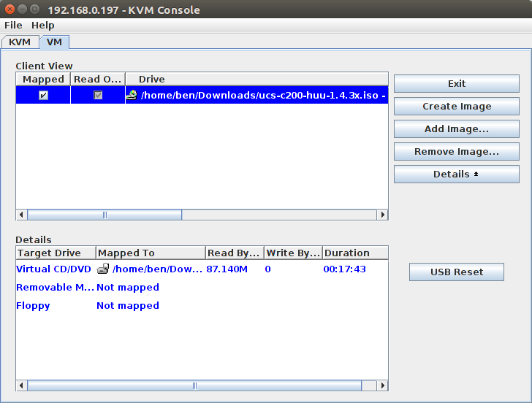This screenshot has height=403, width=532.
Task: Click the Read O... column header
Action: point(98,79)
